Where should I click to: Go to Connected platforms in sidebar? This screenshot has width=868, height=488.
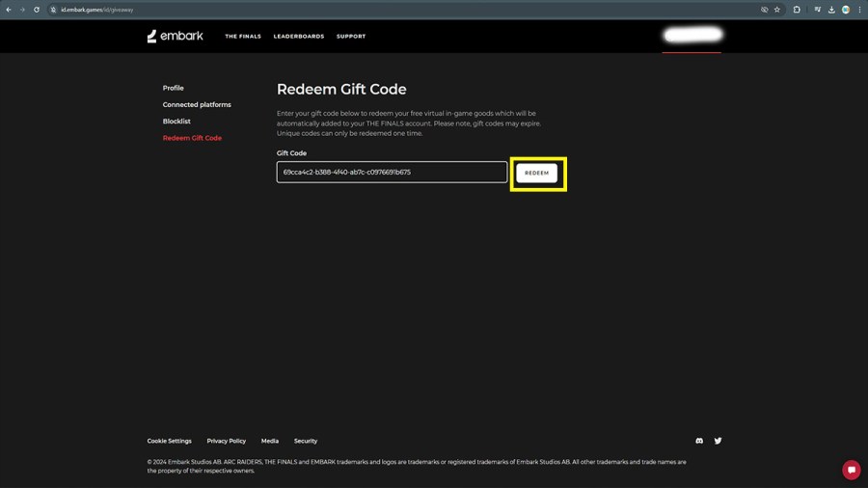[x=197, y=104]
